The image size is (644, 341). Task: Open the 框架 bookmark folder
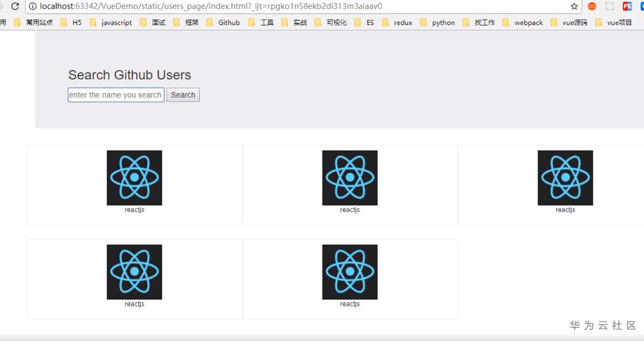186,23
